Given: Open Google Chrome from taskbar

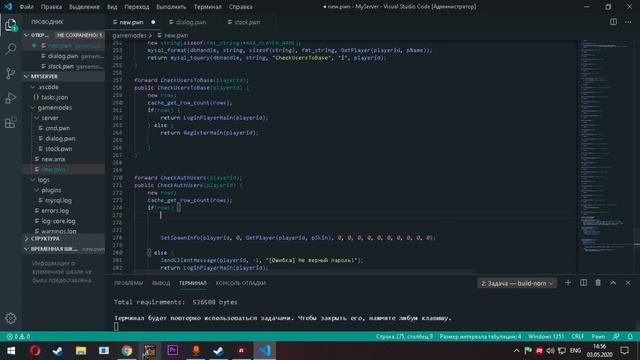Looking at the screenshot, I should [x=127, y=351].
